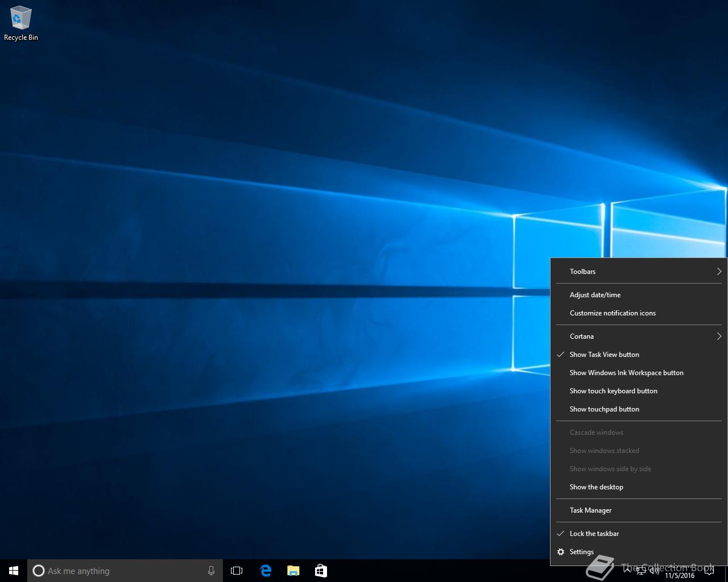The image size is (728, 582).
Task: Open the network icon in system tray
Action: 641,571
